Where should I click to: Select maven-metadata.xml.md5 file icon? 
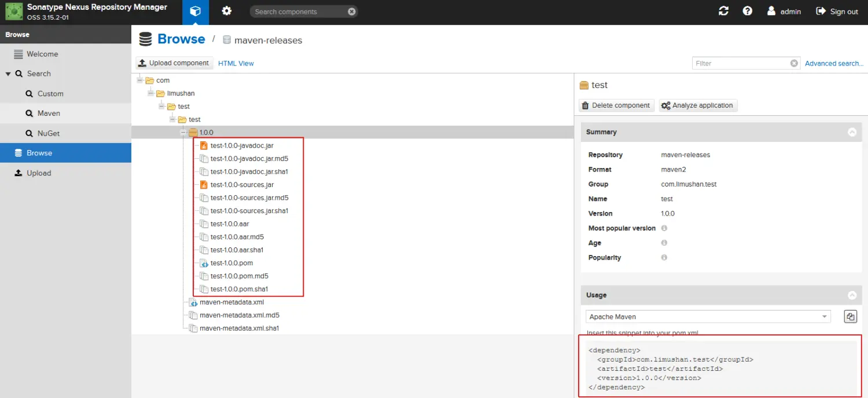[193, 315]
